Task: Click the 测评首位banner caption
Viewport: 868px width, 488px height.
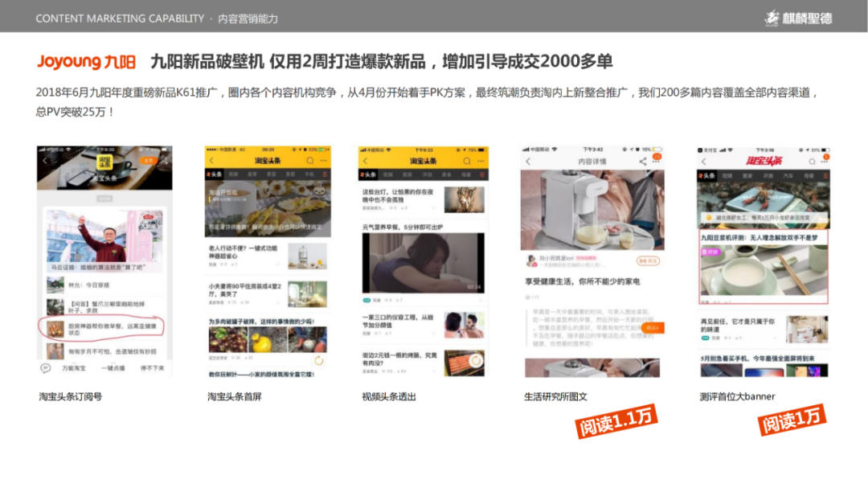Action: 737,396
